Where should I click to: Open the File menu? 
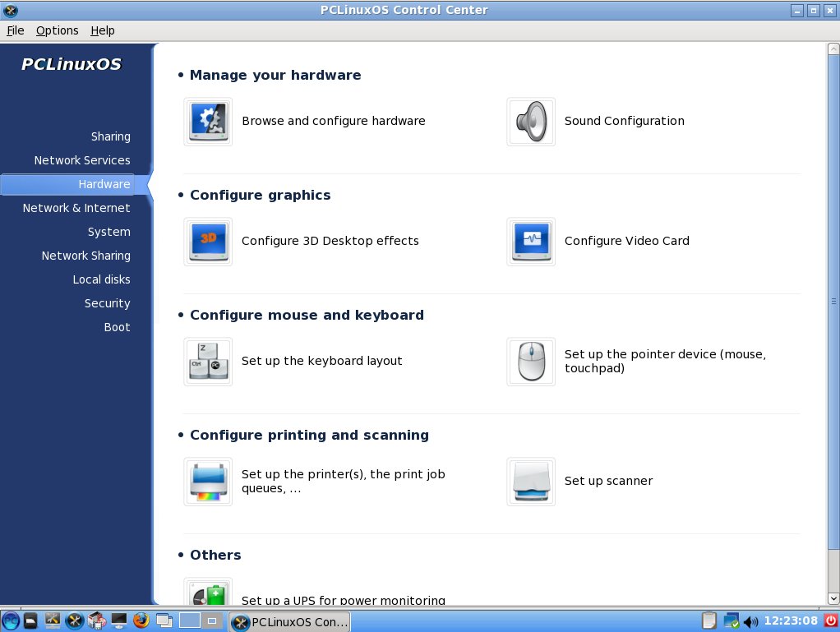(15, 30)
